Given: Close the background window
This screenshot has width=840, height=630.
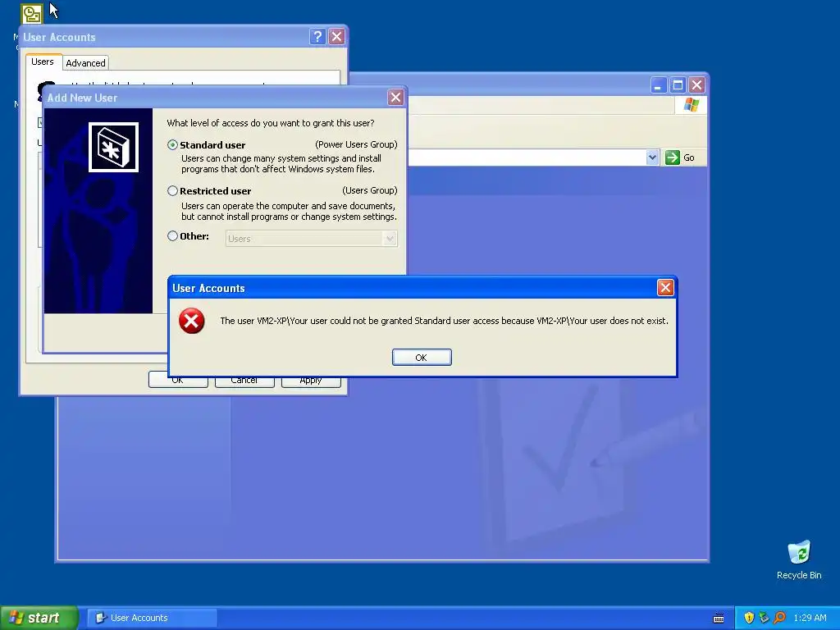Looking at the screenshot, I should tap(696, 85).
